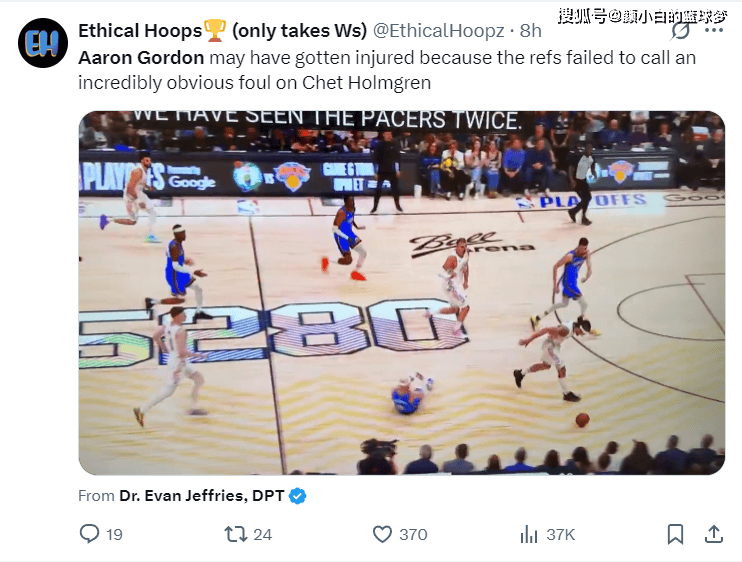742x562 pixels.
Task: Bookmark this tweet
Action: click(675, 535)
